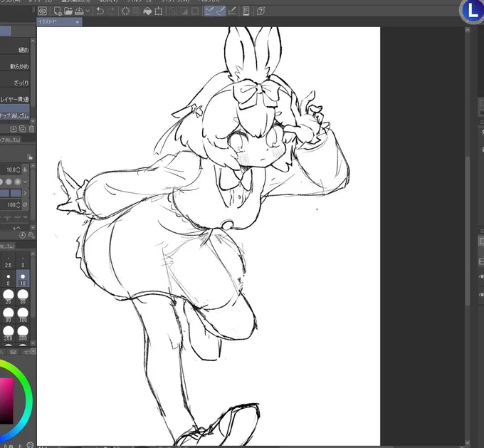Toggle the tool property lock icon
The width and height of the screenshot is (484, 448).
tap(30, 157)
